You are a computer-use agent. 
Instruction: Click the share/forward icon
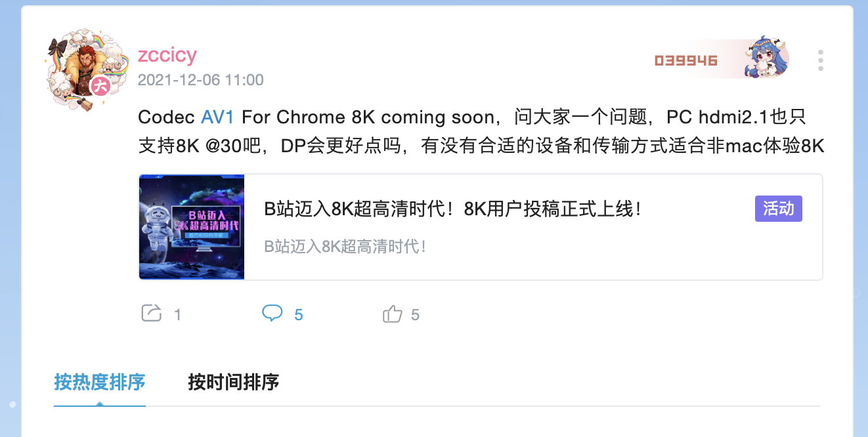(152, 314)
